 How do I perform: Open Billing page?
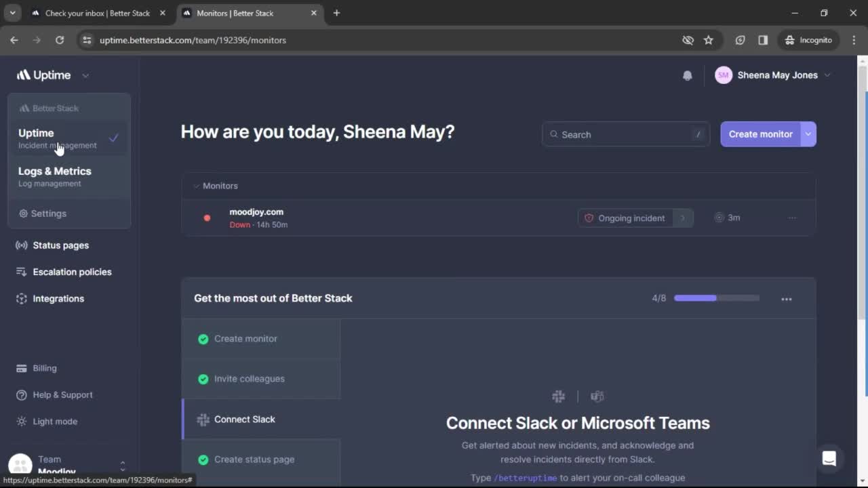[45, 368]
